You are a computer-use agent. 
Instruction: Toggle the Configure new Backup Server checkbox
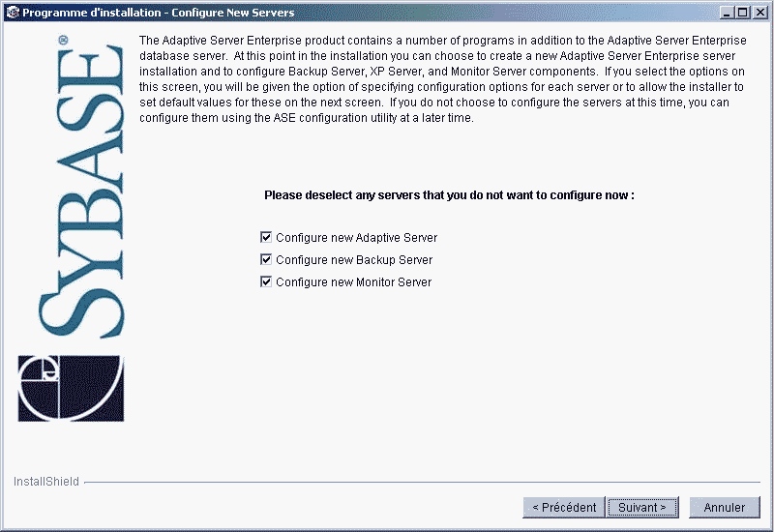(x=266, y=259)
